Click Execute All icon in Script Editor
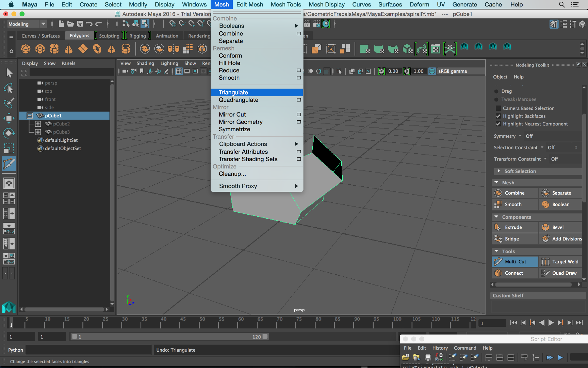Viewport: 588px width, 368px height. [549, 357]
